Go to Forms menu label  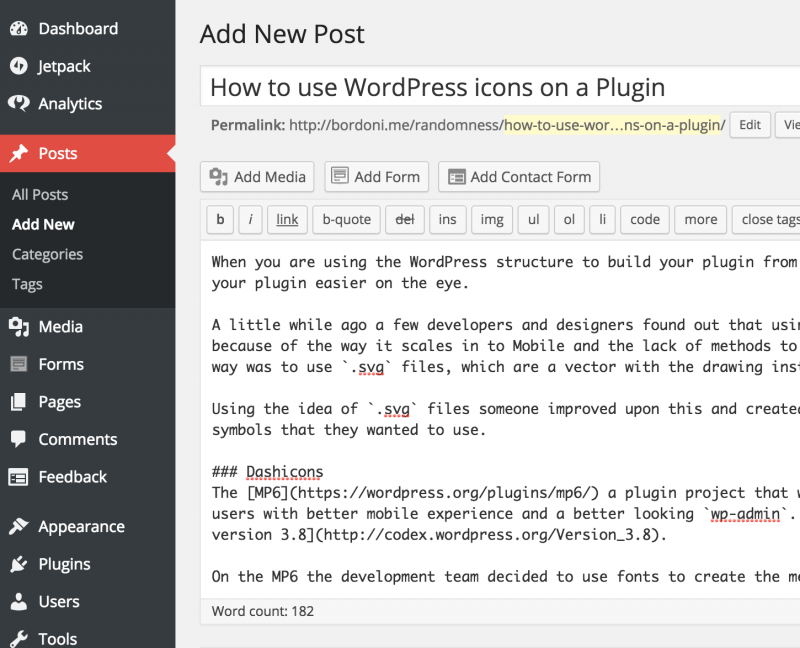(x=61, y=364)
